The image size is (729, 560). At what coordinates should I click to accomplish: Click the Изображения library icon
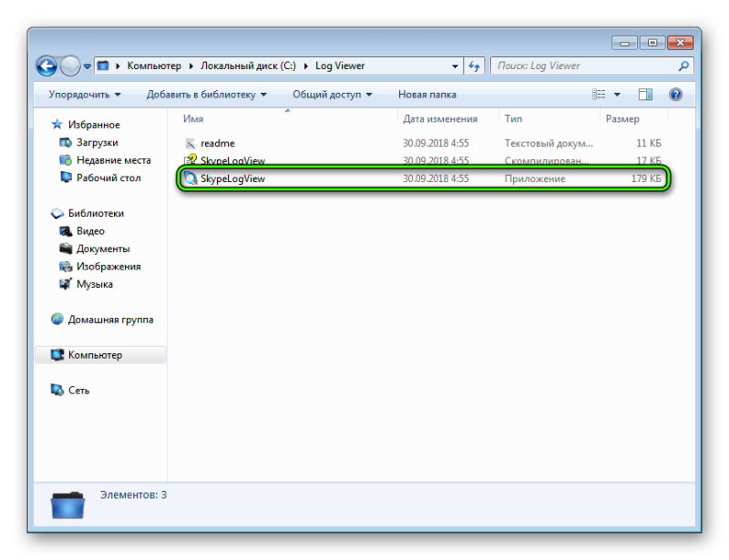pos(66,266)
